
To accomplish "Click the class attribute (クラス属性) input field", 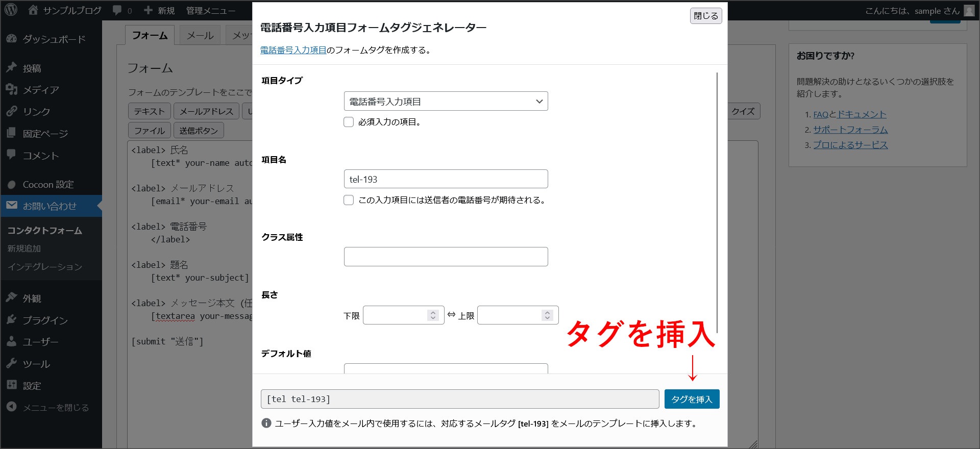I will point(446,257).
